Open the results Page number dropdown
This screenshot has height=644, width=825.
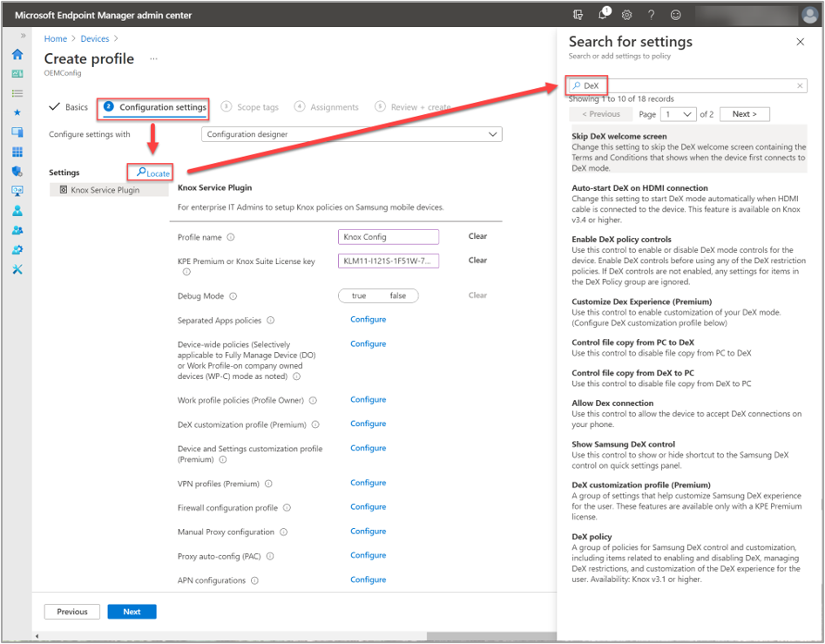pyautogui.click(x=679, y=114)
